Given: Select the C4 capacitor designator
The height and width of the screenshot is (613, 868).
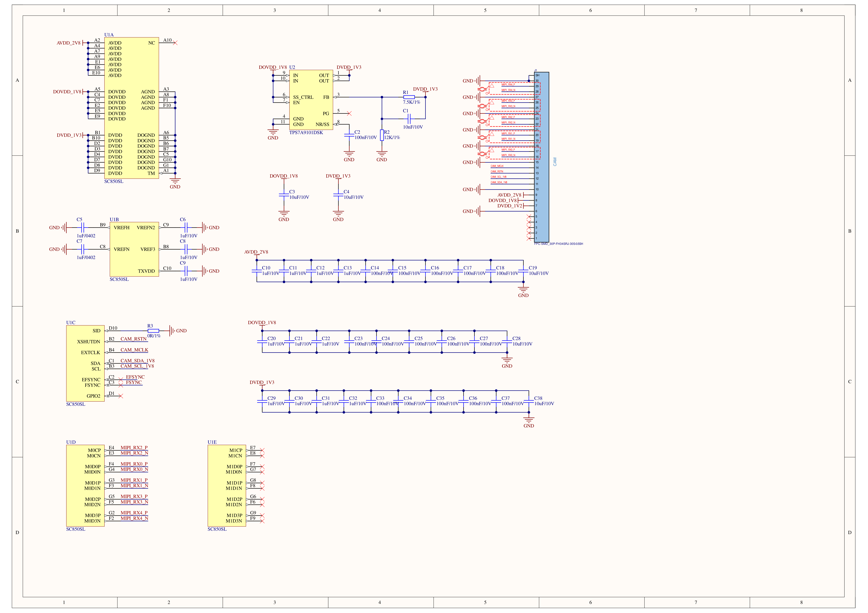Looking at the screenshot, I should point(346,192).
